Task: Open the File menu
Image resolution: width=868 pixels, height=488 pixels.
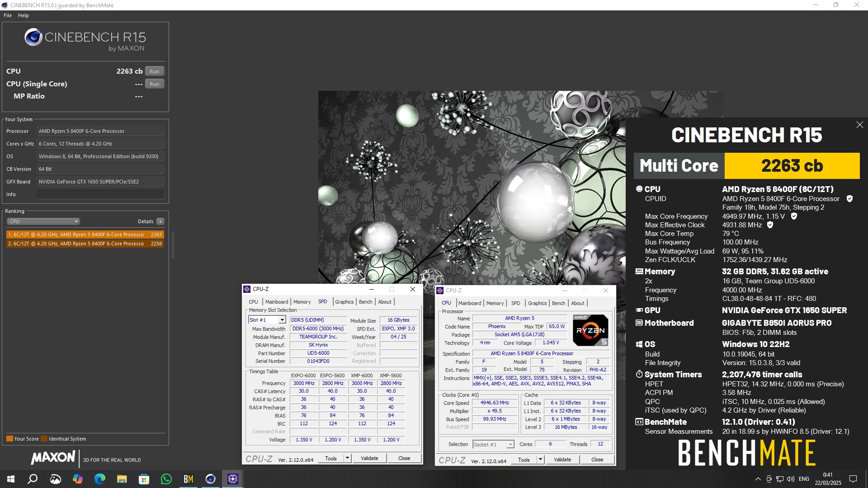Action: click(8, 15)
